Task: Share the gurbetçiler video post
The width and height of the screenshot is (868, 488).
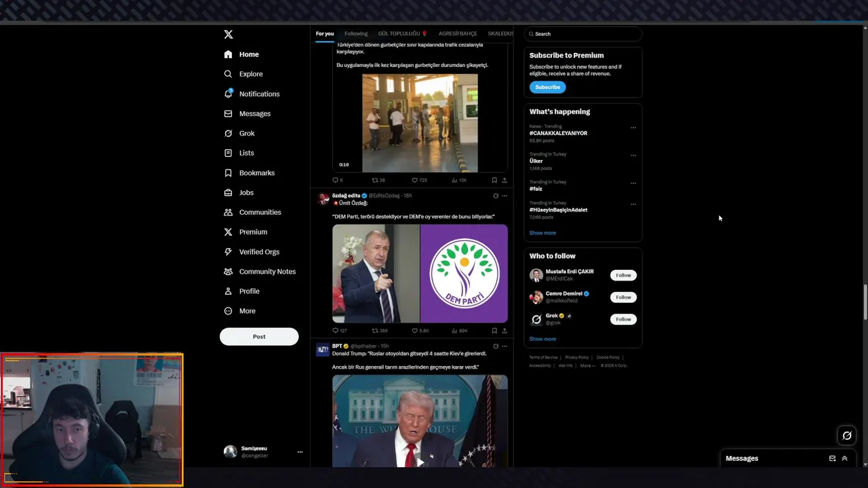Action: (504, 180)
